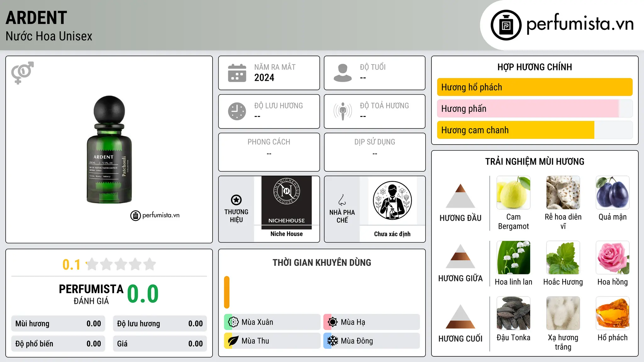
Task: Click the Ardent green perfume bottle image
Action: pyautogui.click(x=109, y=150)
